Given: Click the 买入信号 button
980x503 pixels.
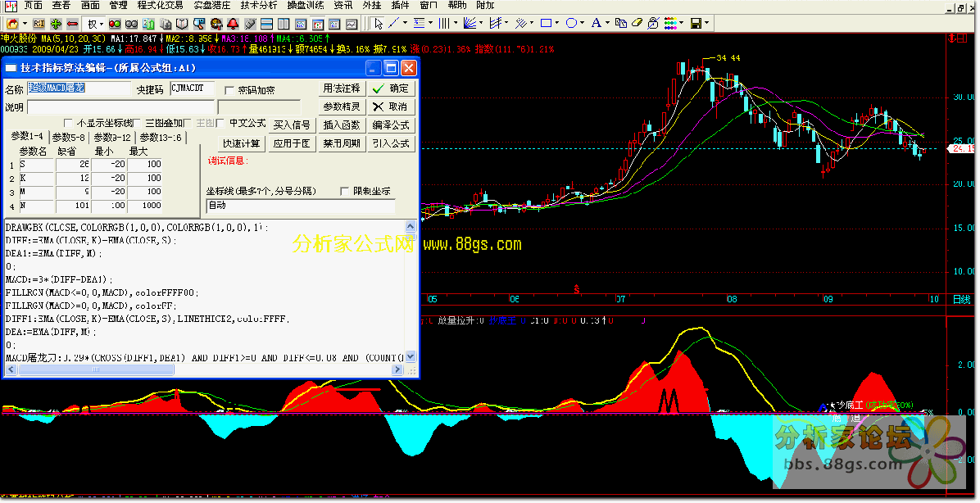Looking at the screenshot, I should tap(292, 125).
